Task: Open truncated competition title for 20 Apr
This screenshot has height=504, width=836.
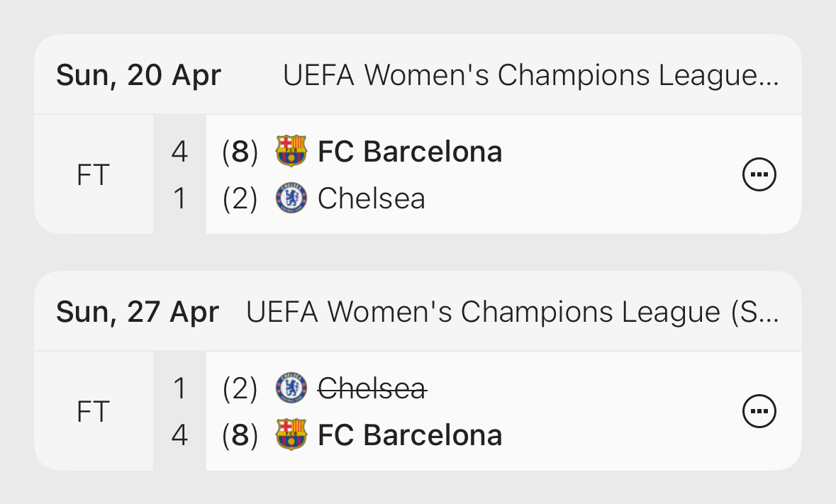Action: [x=530, y=75]
